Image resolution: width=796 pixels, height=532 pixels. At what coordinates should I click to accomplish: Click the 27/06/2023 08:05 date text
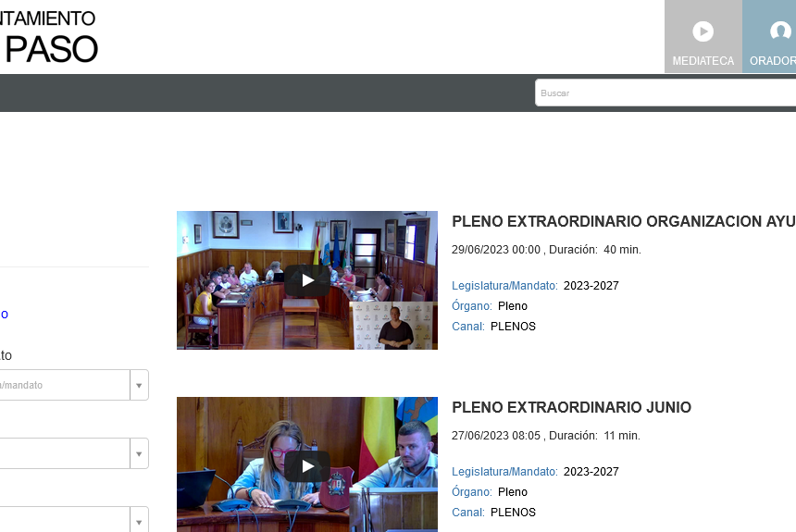(496, 436)
